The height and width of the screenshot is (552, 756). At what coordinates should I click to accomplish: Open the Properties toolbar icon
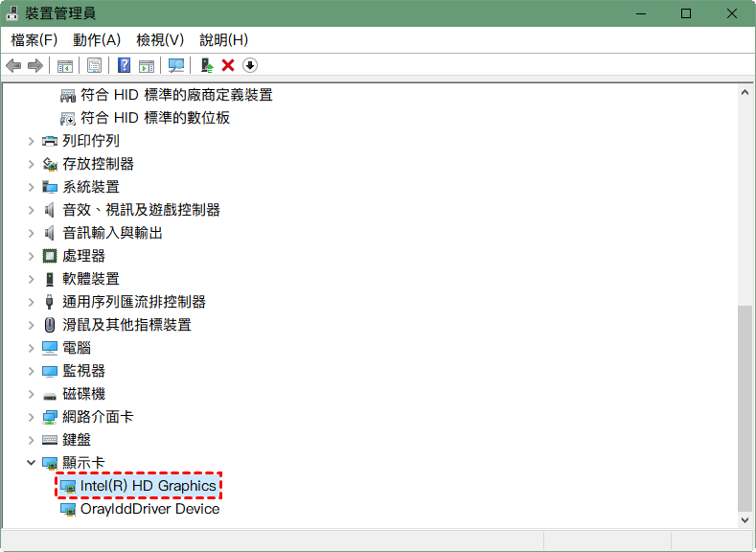coord(94,65)
